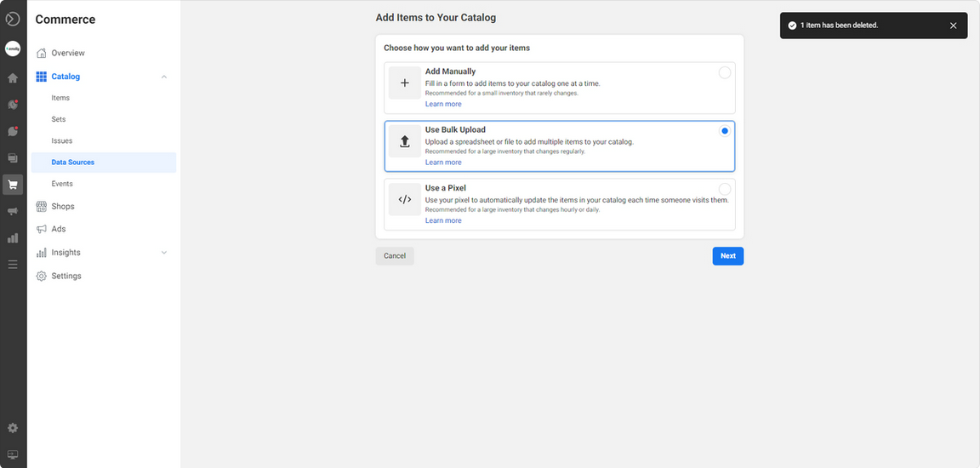The height and width of the screenshot is (468, 980).
Task: Click the 'Use Bulk Upload' option title
Action: (455, 130)
